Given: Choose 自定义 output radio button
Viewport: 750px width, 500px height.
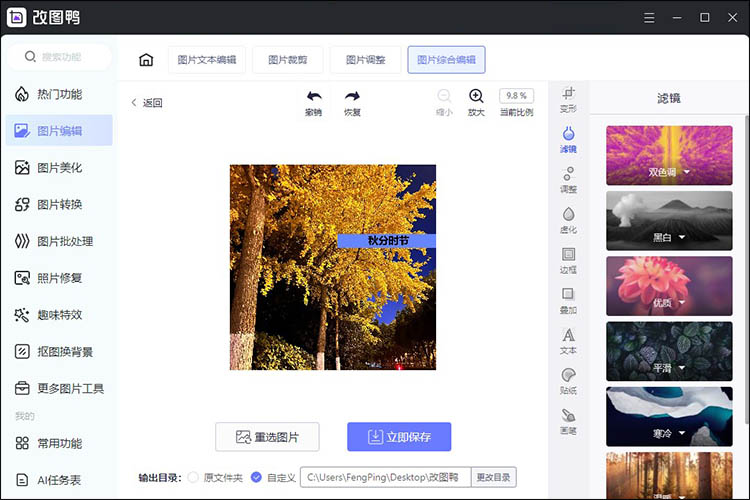Looking at the screenshot, I should [256, 477].
